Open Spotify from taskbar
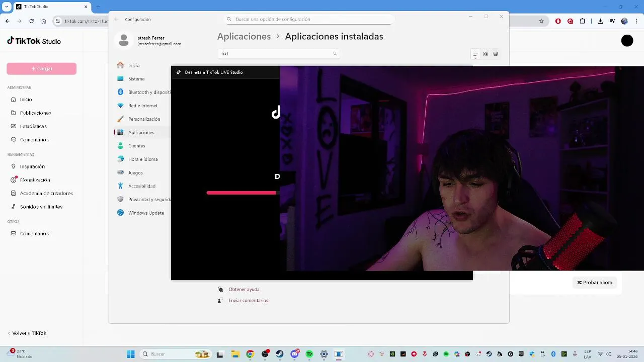This screenshot has width=644, height=362. [309, 354]
